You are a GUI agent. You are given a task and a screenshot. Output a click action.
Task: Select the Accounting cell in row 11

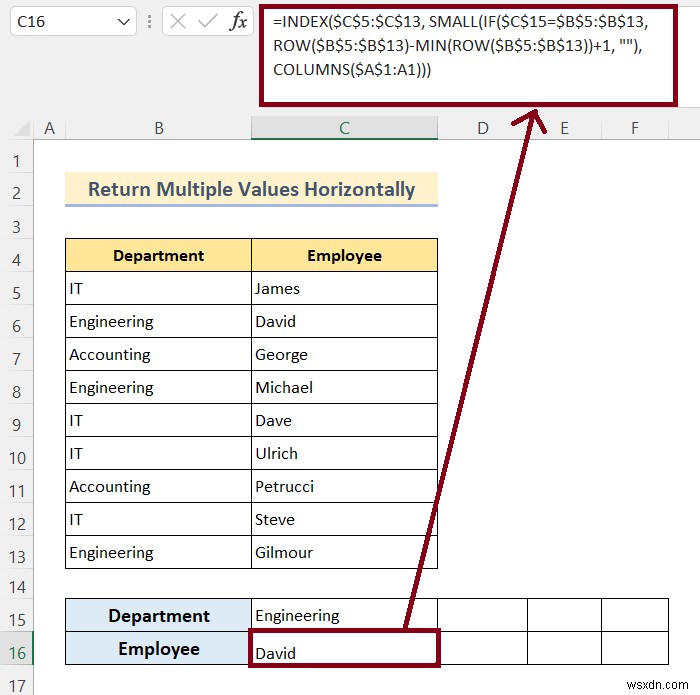(x=158, y=486)
